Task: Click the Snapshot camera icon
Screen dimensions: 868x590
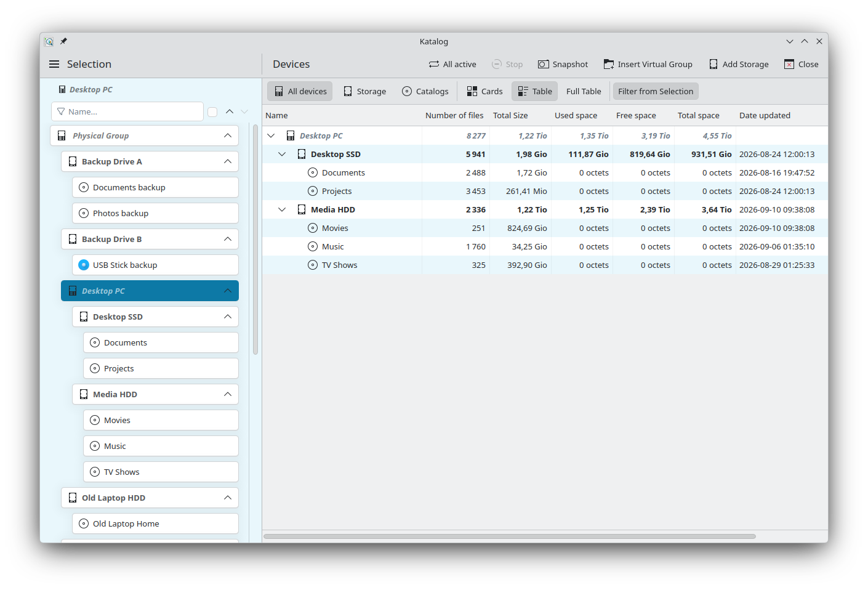Action: click(x=544, y=64)
